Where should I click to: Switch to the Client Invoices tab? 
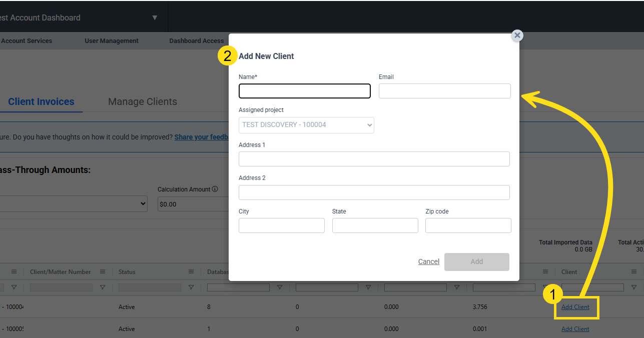tap(41, 102)
